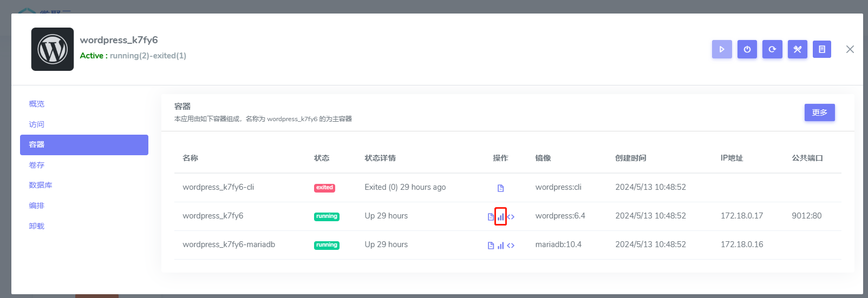The width and height of the screenshot is (868, 298).
Task: Open terminal code icon for mariadb container
Action: 511,246
